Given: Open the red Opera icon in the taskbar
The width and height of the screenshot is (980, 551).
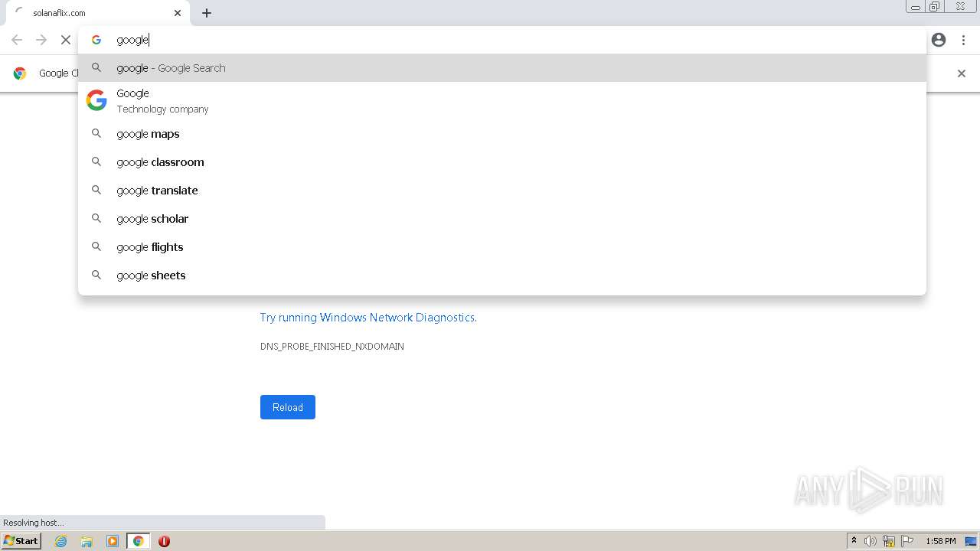Looking at the screenshot, I should point(164,541).
